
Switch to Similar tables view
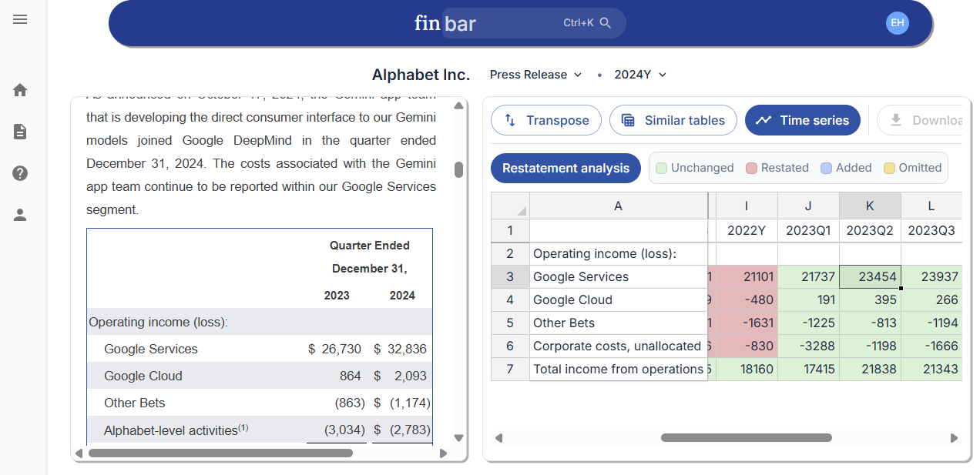click(673, 120)
